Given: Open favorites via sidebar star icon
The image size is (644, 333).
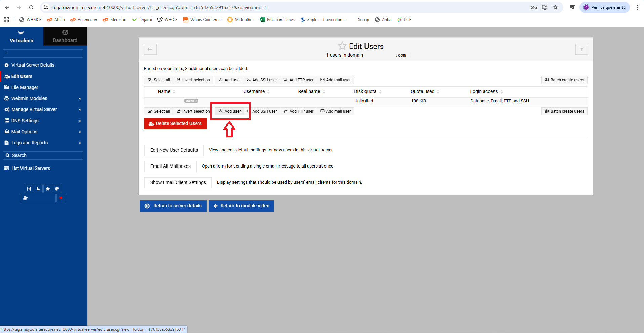Looking at the screenshot, I should tap(48, 189).
